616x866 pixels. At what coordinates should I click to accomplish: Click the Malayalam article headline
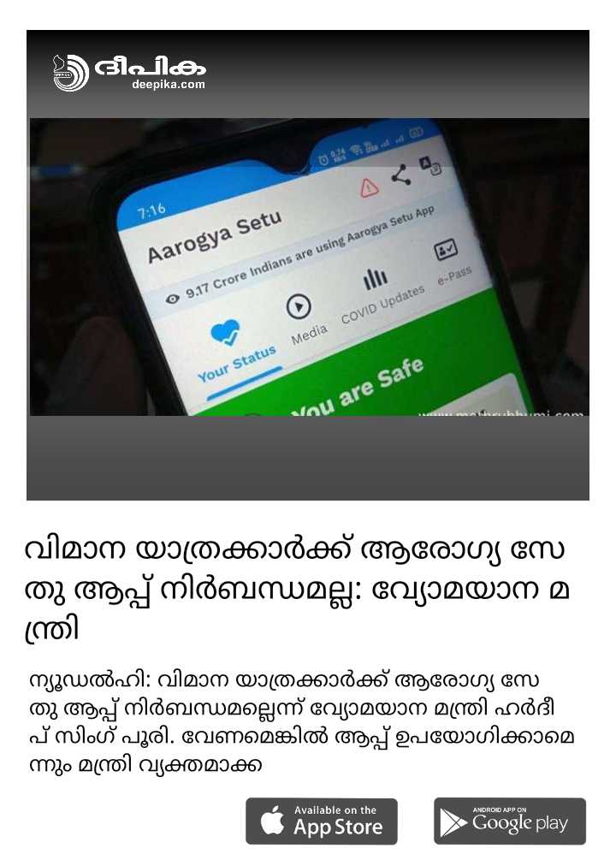point(297,590)
